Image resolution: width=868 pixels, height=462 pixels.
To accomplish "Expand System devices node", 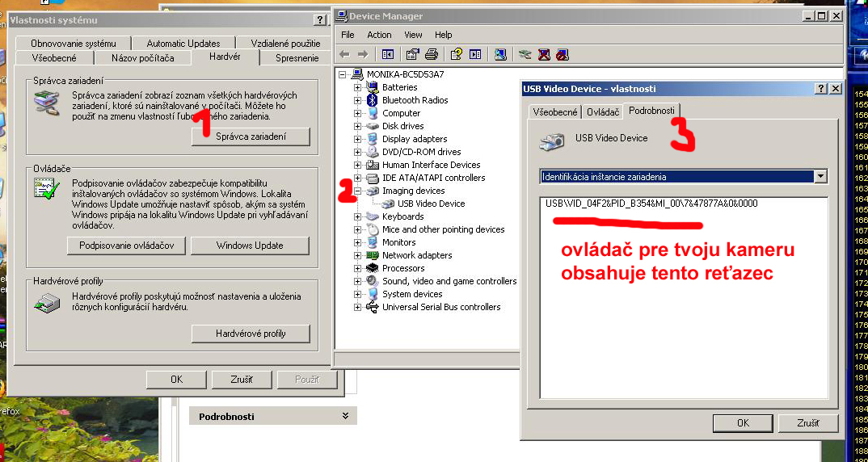I will [x=357, y=294].
